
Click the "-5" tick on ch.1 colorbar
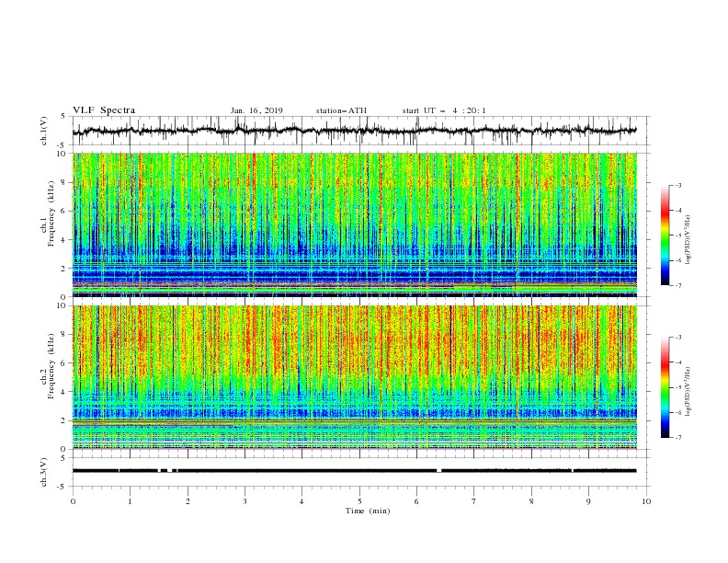[677, 236]
